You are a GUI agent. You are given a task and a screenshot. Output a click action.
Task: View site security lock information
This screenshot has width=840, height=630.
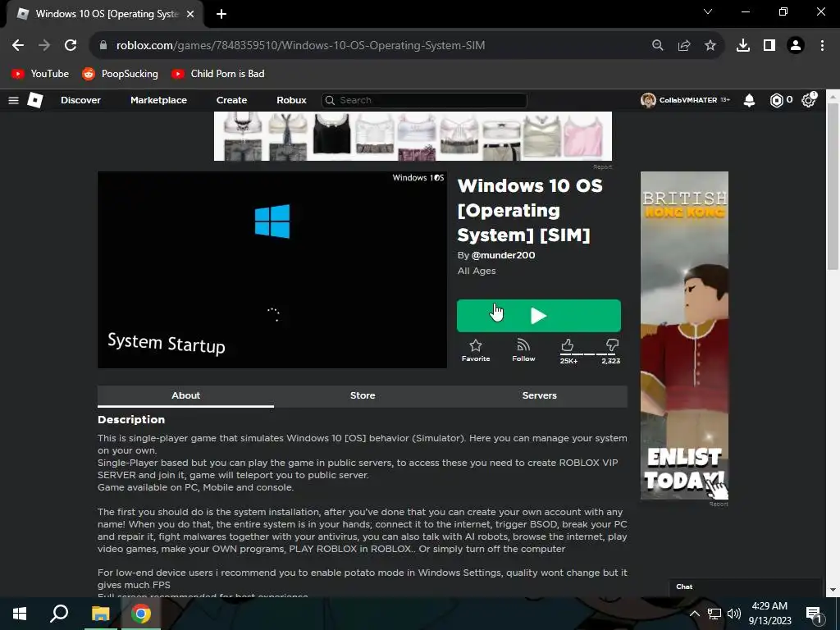coord(103,46)
